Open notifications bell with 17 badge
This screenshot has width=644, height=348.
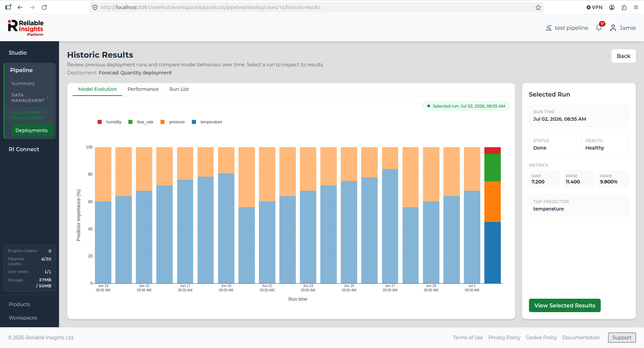(x=599, y=27)
